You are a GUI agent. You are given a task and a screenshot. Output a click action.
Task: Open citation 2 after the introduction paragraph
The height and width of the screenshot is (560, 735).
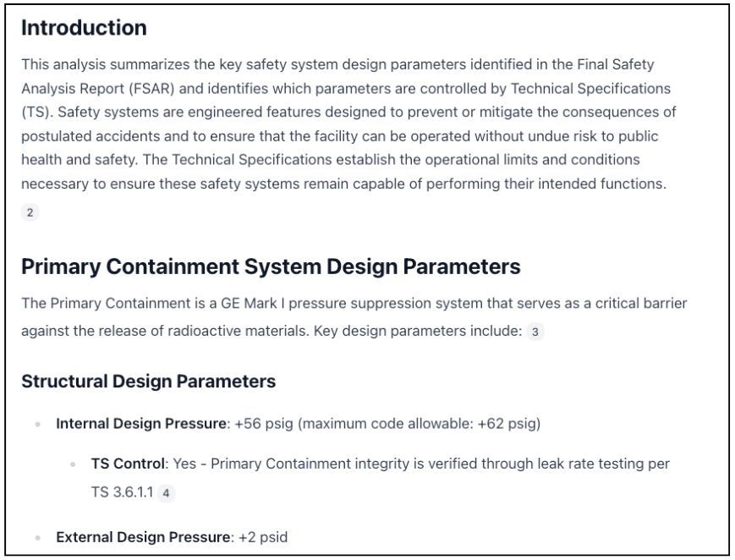pos(30,212)
